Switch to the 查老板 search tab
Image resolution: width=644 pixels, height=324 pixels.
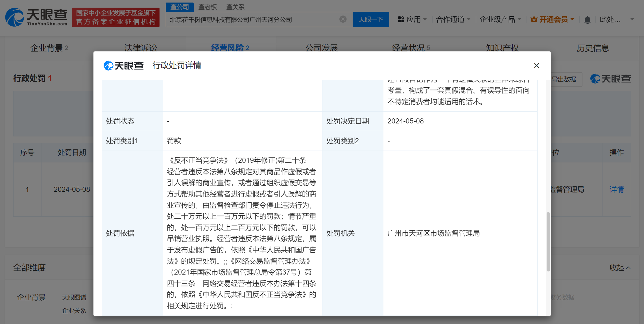[207, 7]
